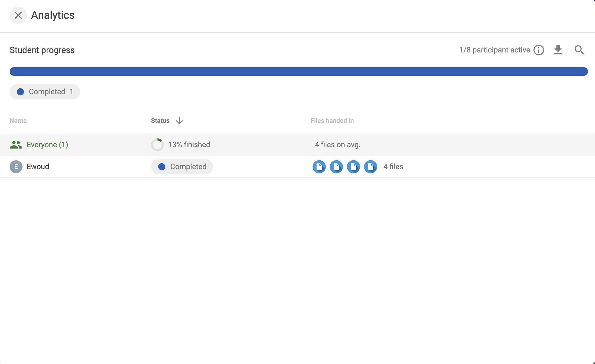
Task: Open Ewoud's second handed-in file
Action: (x=336, y=167)
